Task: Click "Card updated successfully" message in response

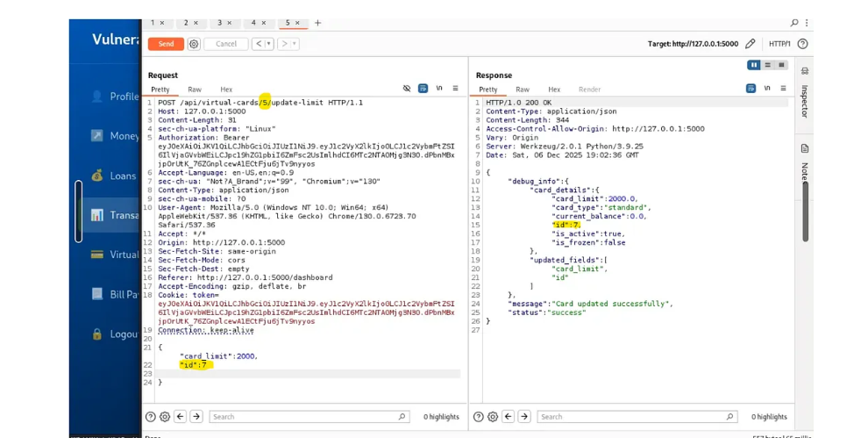Action: [613, 304]
